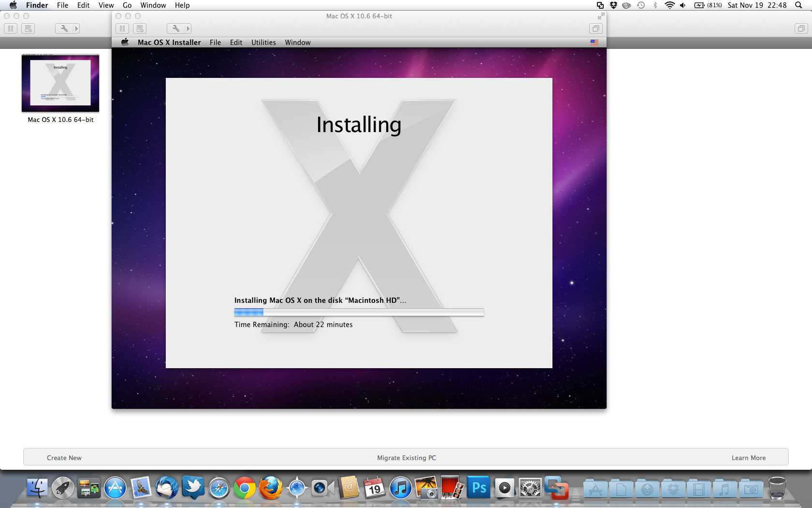This screenshot has height=508, width=812.
Task: Click the Time Machine menu bar icon
Action: [x=641, y=5]
